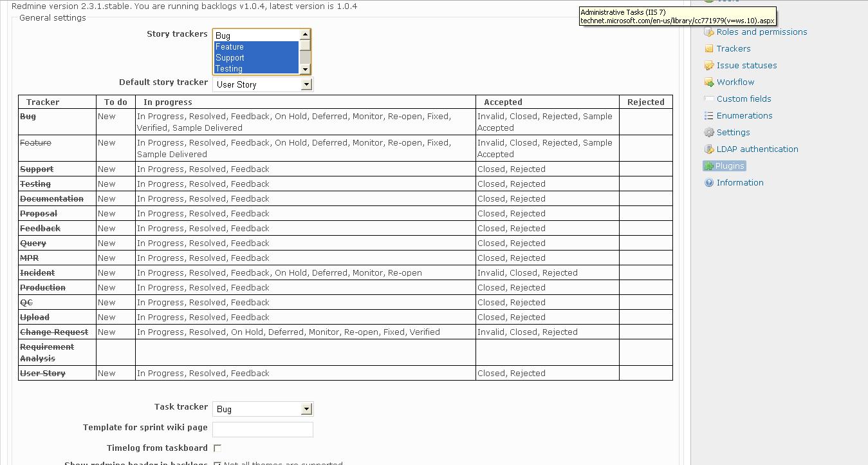Image resolution: width=868 pixels, height=465 pixels.
Task: Click the Trackers sidebar icon
Action: (708, 49)
